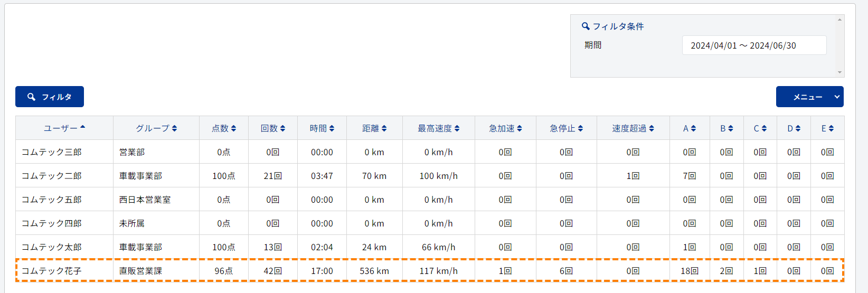Click filter panel scrollbar up arrow
The width and height of the screenshot is (868, 293).
(839, 20)
